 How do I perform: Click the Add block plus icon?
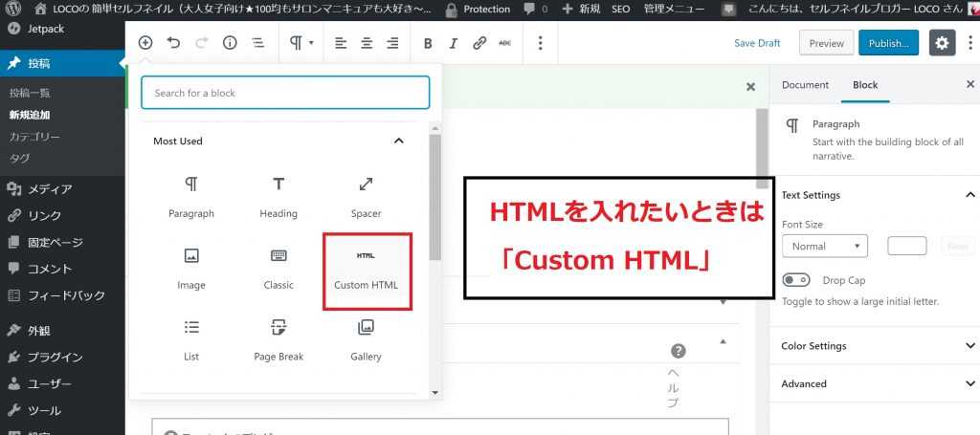tap(145, 42)
